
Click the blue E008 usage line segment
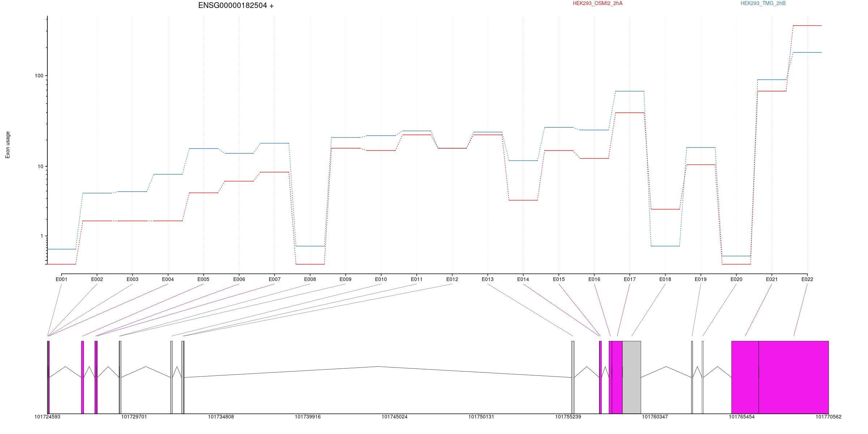(x=310, y=246)
